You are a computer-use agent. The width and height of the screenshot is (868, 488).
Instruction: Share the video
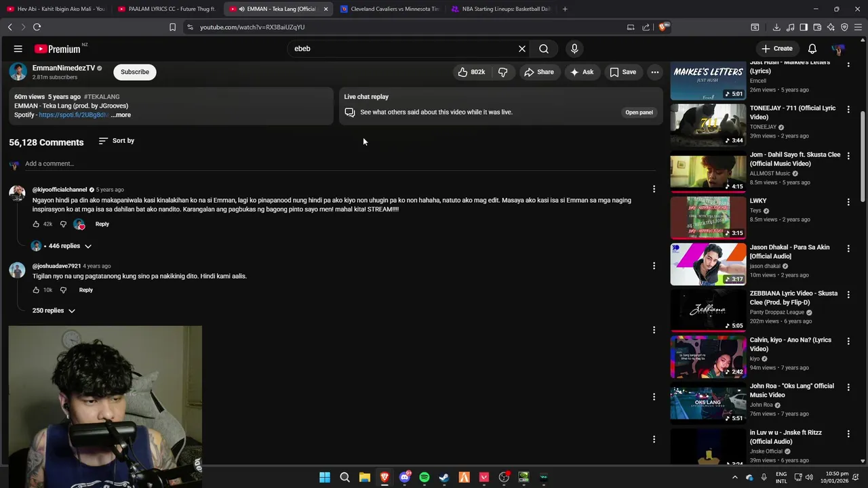tap(539, 72)
